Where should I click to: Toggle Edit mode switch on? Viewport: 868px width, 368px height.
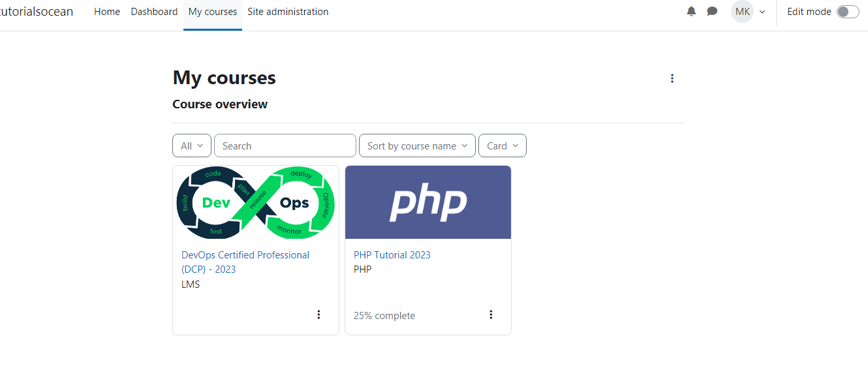tap(848, 12)
